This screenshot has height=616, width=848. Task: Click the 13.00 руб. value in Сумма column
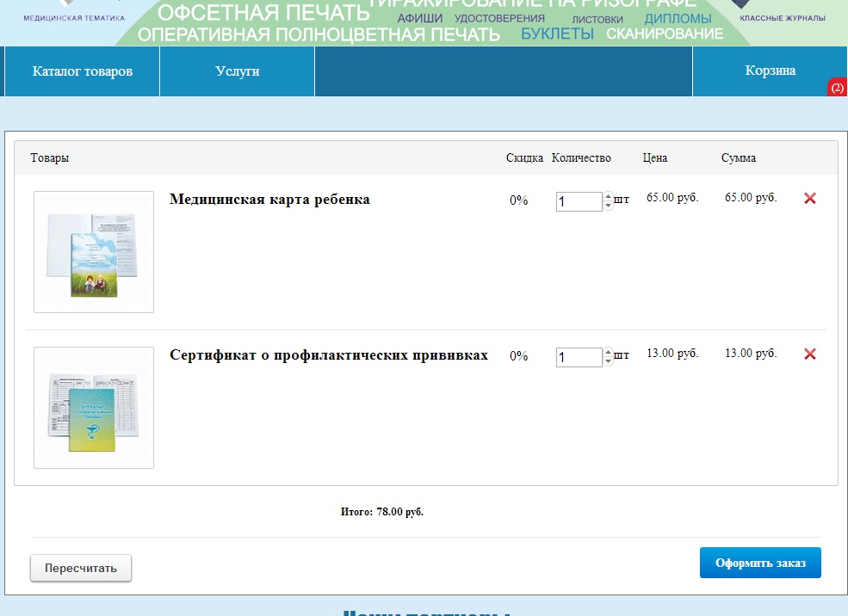coord(751,354)
